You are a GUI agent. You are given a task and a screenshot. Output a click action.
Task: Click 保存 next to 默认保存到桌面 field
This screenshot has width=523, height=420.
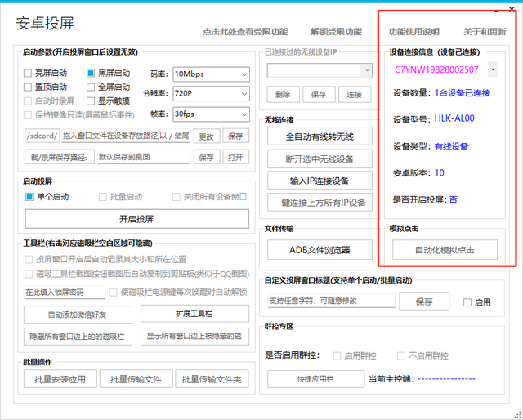(207, 157)
